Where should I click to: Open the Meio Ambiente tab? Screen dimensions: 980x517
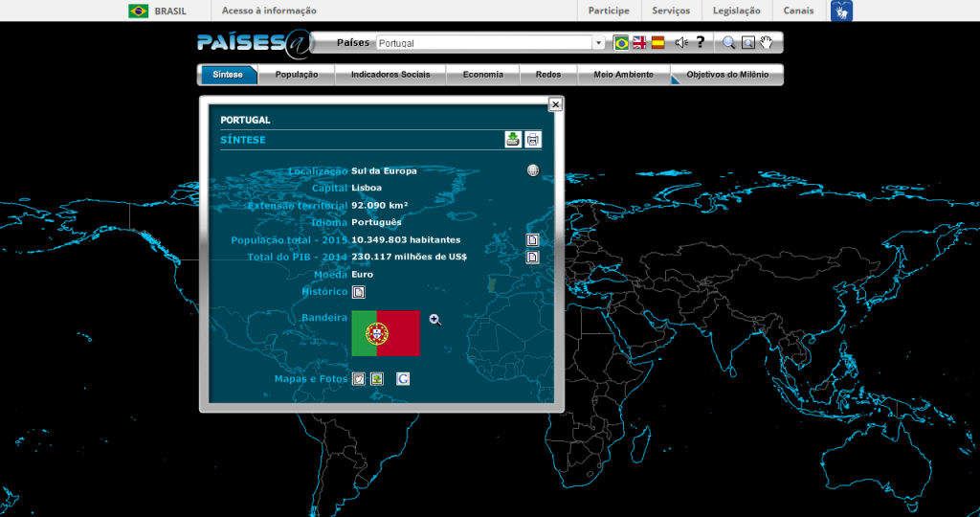623,75
